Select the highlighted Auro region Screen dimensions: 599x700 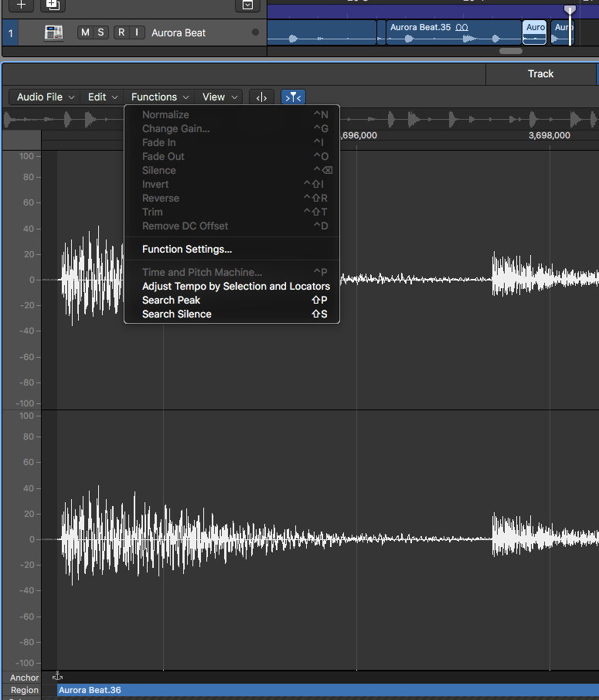pos(535,32)
